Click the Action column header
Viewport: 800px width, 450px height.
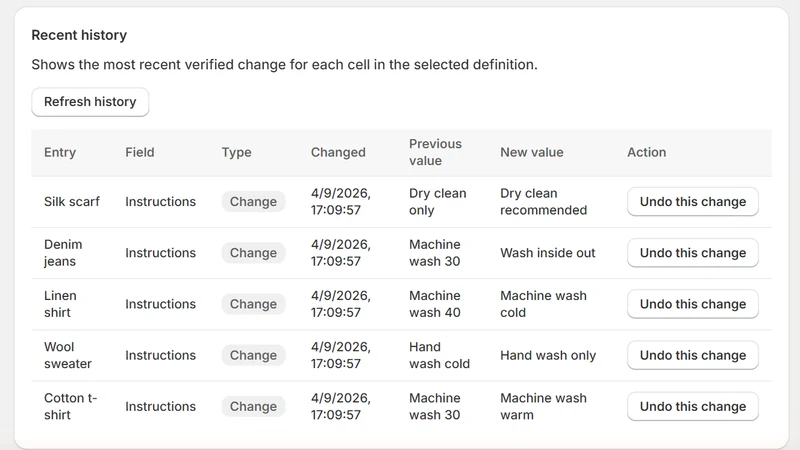(646, 152)
